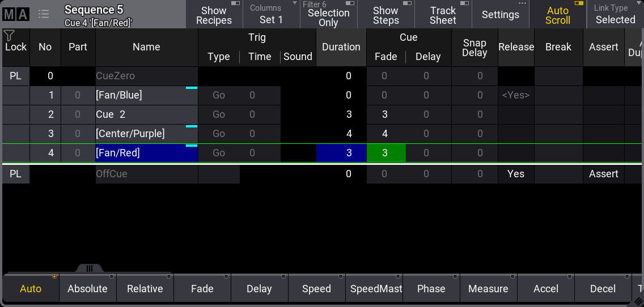
Task: Click the resize grip in bottom-right corner
Action: coord(638,301)
